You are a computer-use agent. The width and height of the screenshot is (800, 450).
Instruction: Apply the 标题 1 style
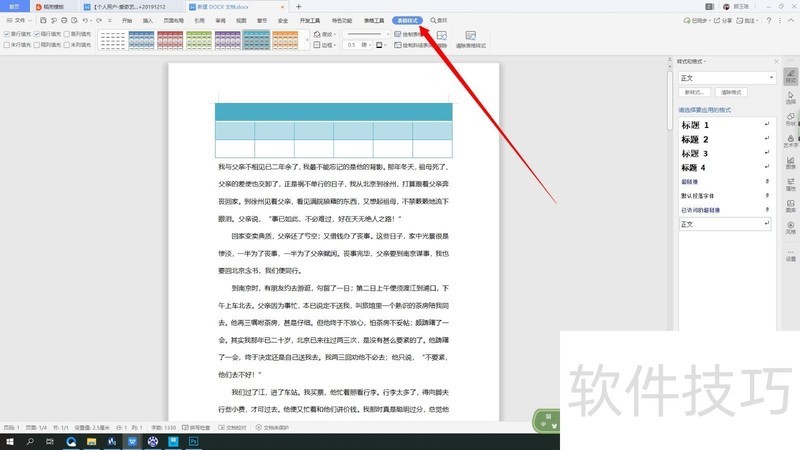pos(725,125)
